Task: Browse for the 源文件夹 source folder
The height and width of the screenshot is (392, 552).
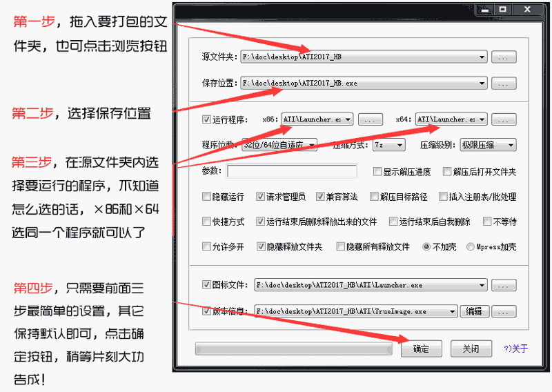Action: [504, 57]
